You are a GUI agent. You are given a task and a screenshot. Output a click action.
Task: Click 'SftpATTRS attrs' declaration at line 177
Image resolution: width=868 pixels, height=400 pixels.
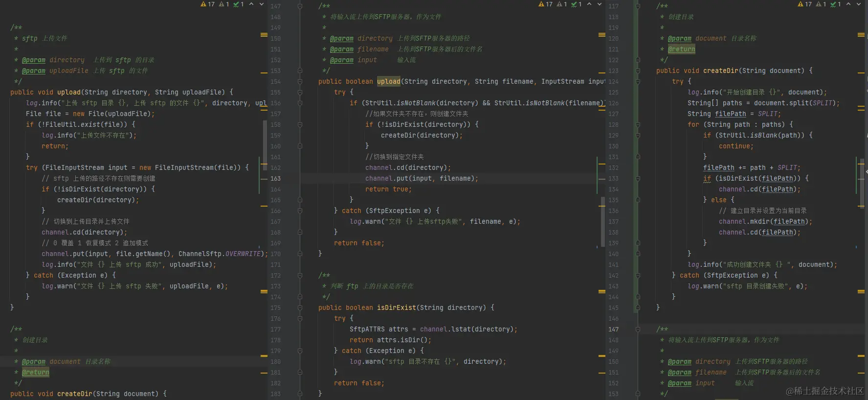(379, 329)
